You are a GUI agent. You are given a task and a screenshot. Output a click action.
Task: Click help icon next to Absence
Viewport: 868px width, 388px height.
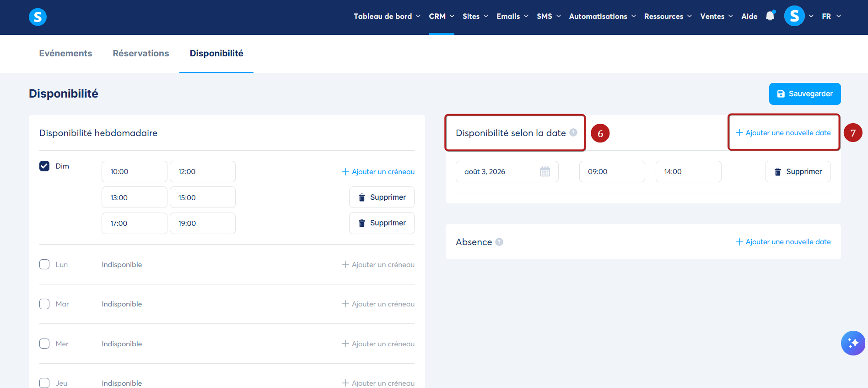click(x=499, y=242)
